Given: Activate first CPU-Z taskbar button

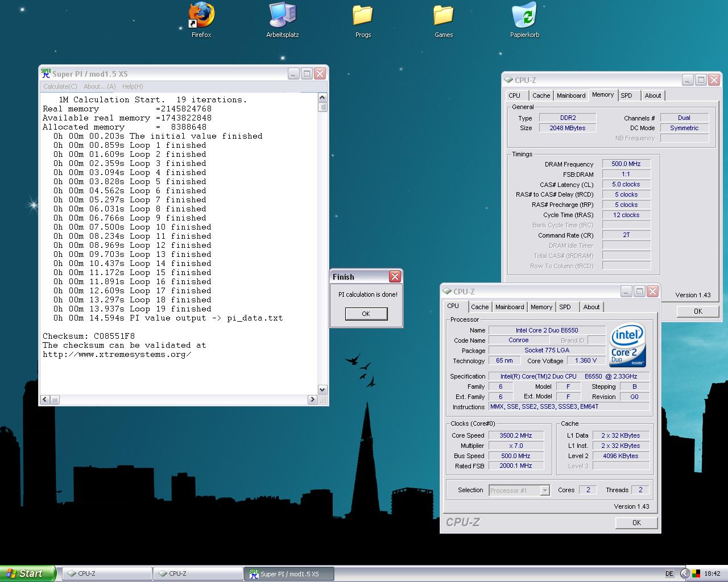Looking at the screenshot, I should [x=106, y=574].
